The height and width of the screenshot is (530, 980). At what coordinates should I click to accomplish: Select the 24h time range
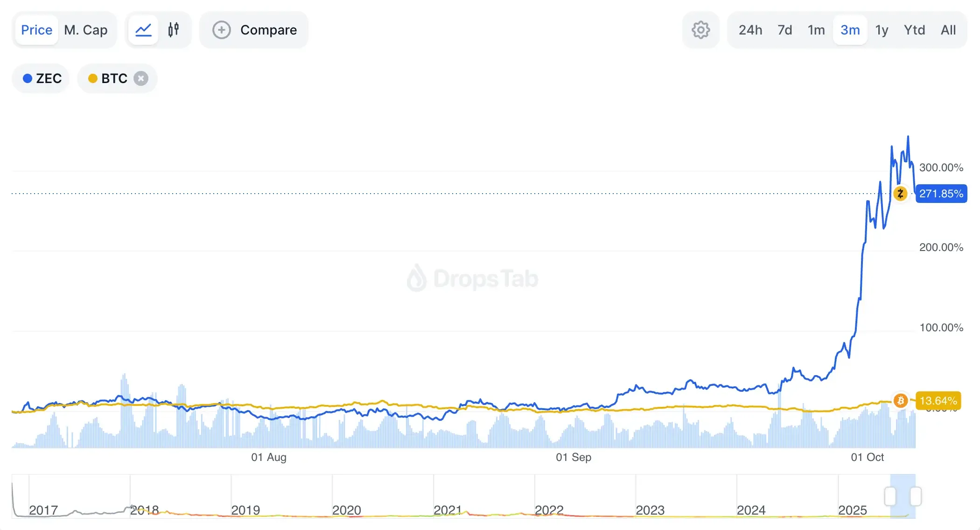750,29
